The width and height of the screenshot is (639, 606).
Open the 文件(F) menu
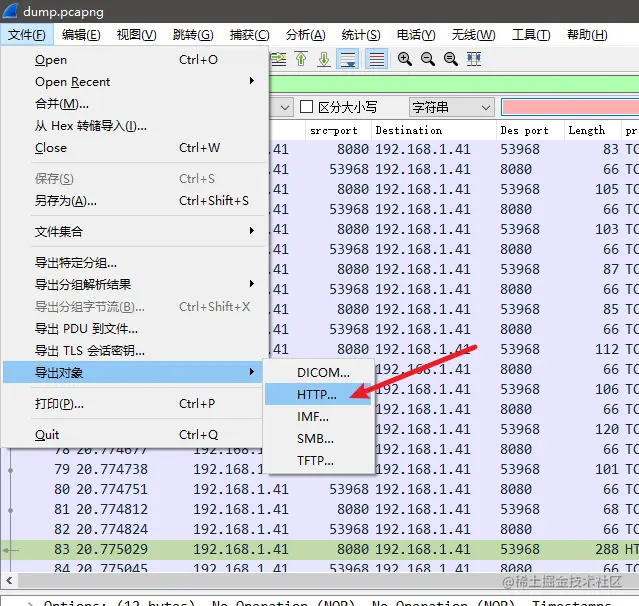coord(26,35)
